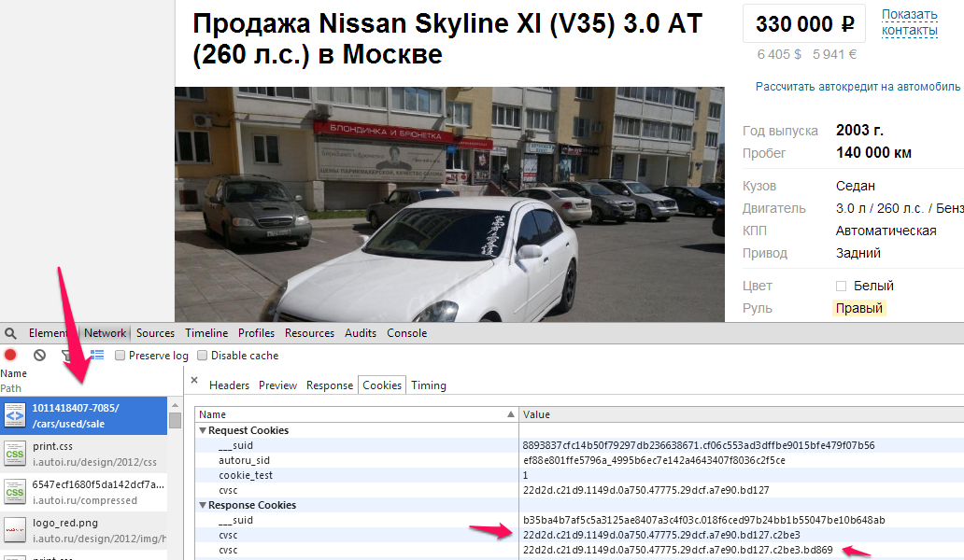Screen dimensions: 964x560
Task: Click the Седан body type value
Action: [856, 186]
